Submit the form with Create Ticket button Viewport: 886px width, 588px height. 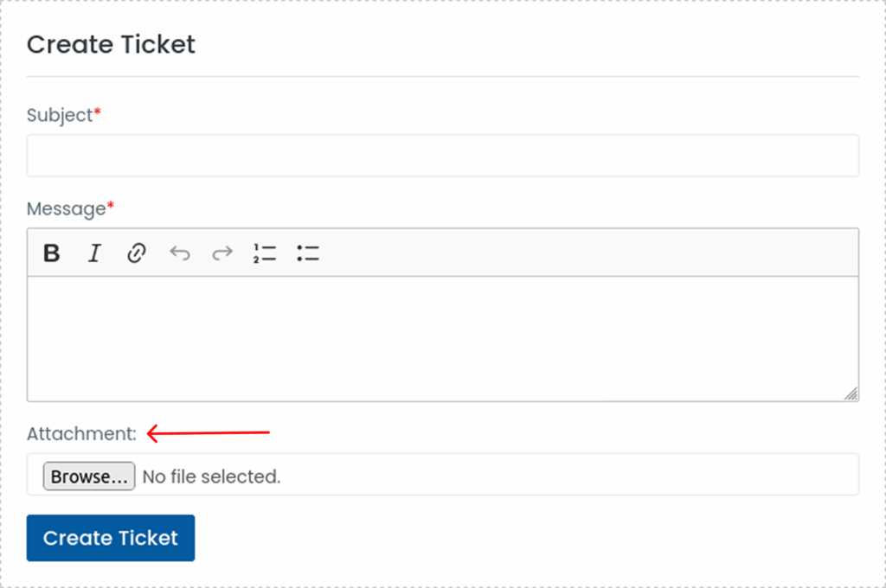pos(111,538)
